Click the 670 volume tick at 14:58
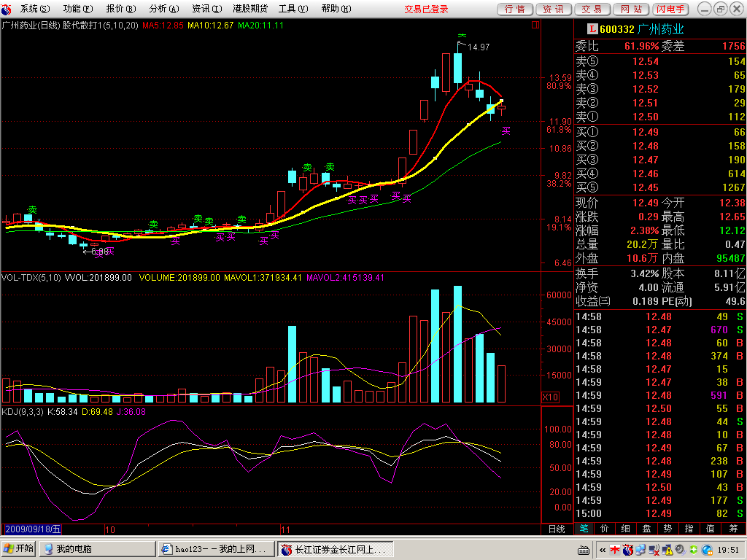747x560 pixels. (x=719, y=330)
